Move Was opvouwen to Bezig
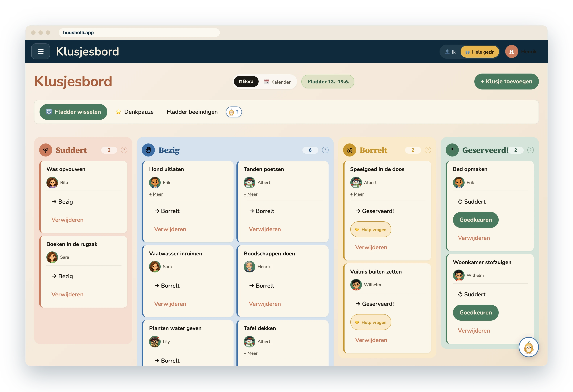Image resolution: width=573 pixels, height=392 pixels. point(62,202)
